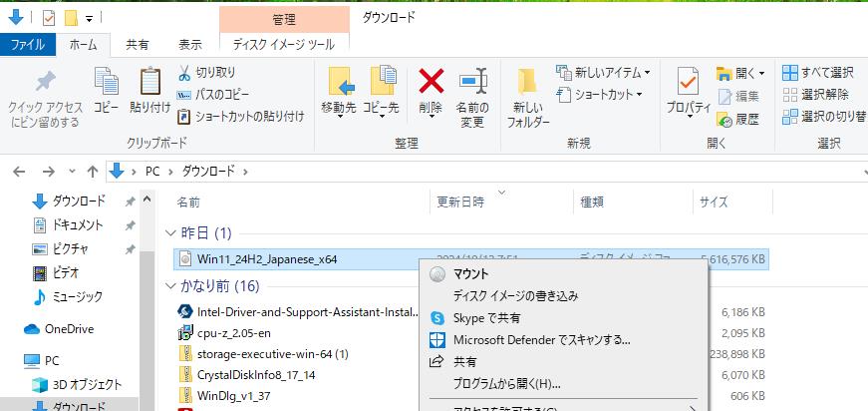
Task: Switch to the ホーム tab
Action: click(x=83, y=45)
